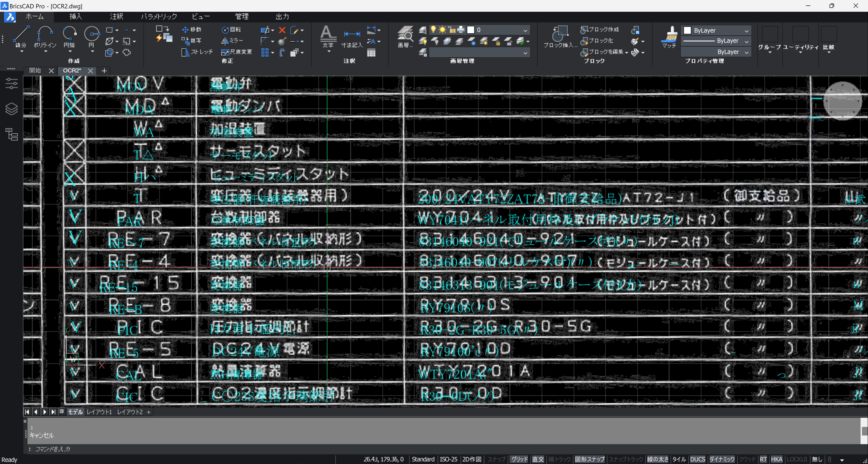The width and height of the screenshot is (868, 464).
Task: Open the 出力 ribbon tab
Action: tap(282, 17)
